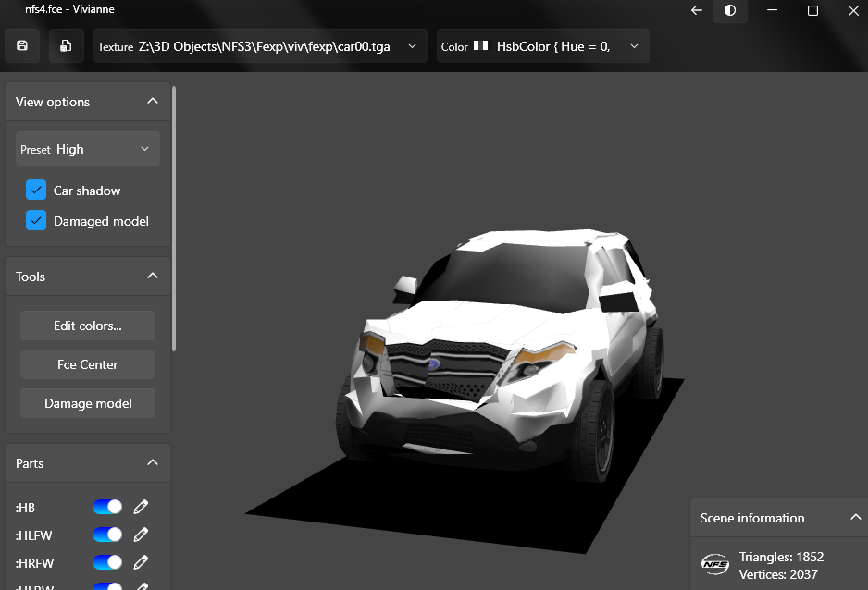Collapse the Tools panel

click(x=153, y=276)
